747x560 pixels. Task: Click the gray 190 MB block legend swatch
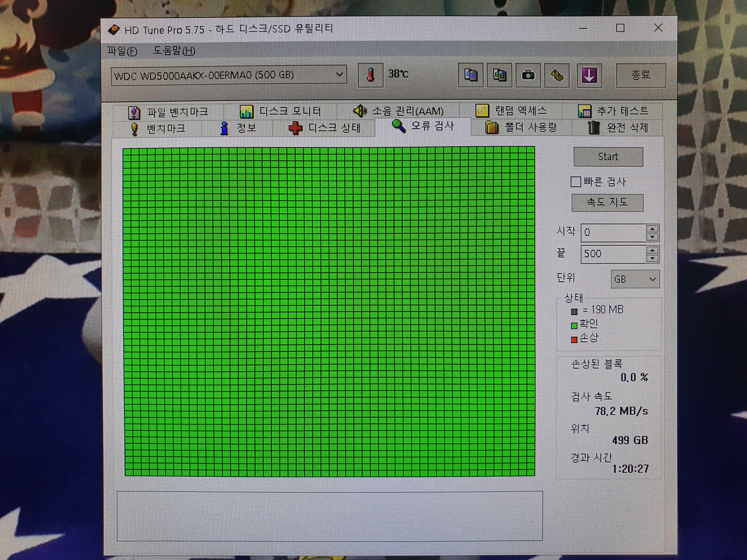point(574,311)
